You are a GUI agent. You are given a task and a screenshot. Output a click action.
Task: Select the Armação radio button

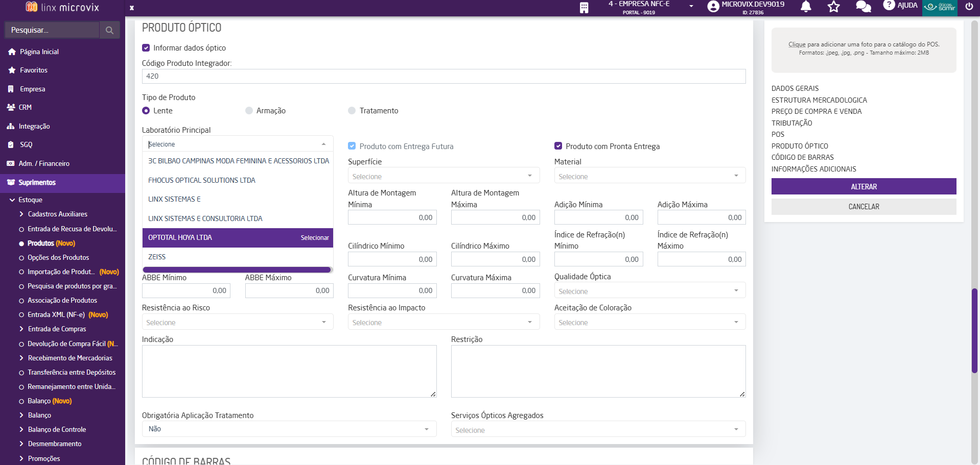[x=249, y=111]
